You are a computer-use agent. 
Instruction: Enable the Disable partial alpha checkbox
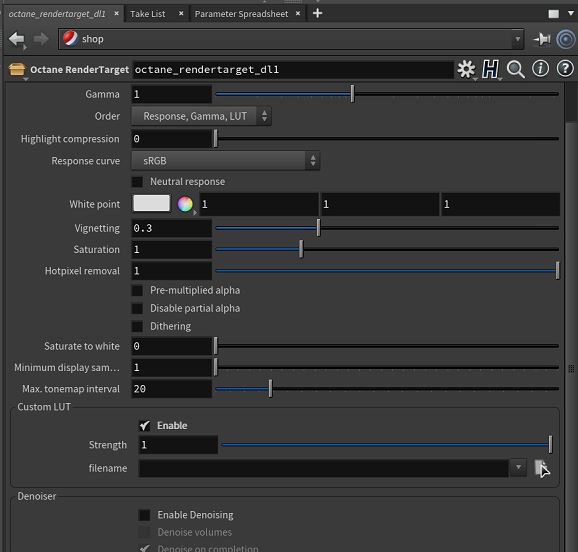click(x=137, y=308)
